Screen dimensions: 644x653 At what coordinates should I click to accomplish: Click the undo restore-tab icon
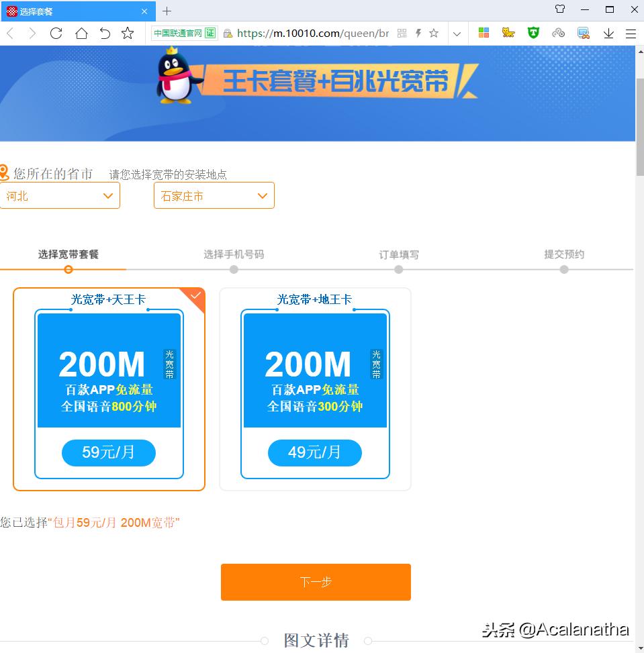click(105, 34)
